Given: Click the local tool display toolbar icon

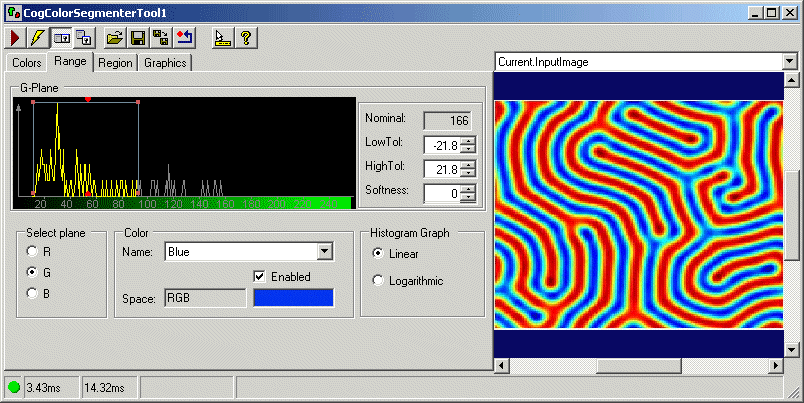Looking at the screenshot, I should tap(61, 38).
